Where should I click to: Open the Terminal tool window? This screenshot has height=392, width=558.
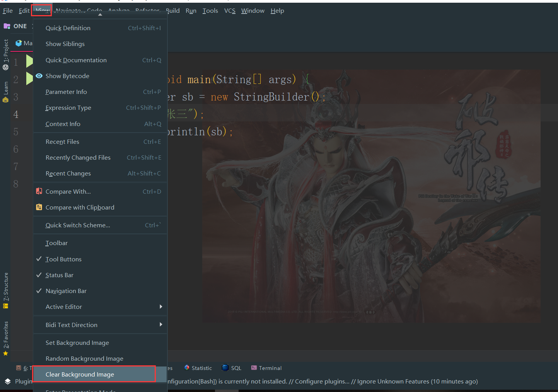click(266, 368)
